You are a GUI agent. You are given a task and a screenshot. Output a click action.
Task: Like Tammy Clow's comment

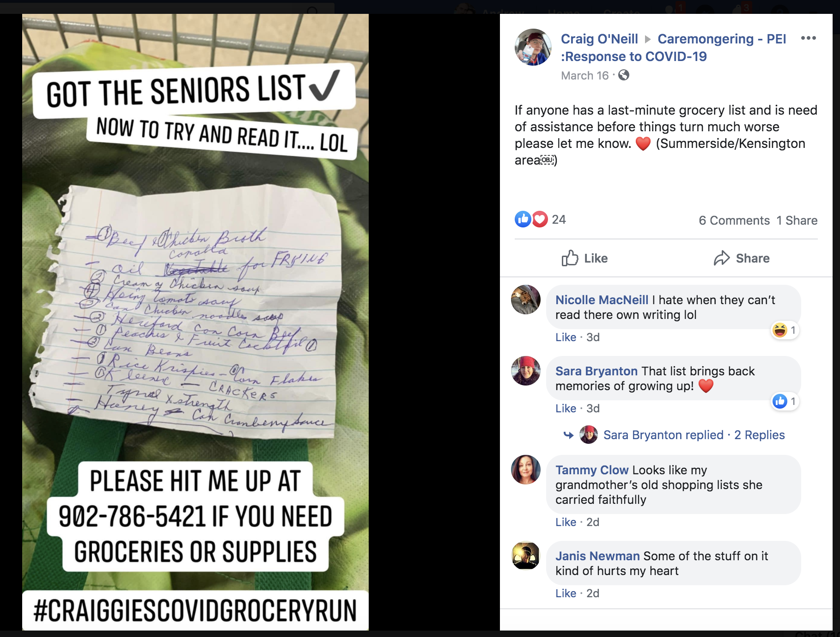pyautogui.click(x=566, y=522)
